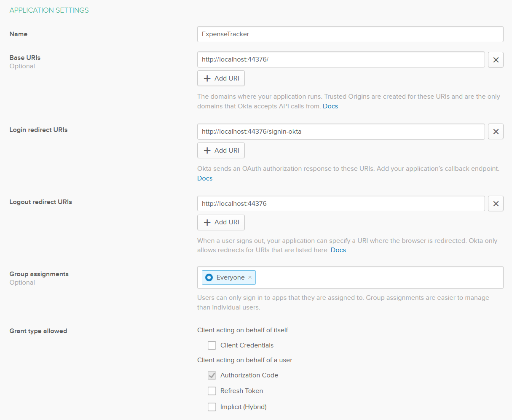Open Docs link for Base URIs
The width and height of the screenshot is (512, 420).
(330, 106)
